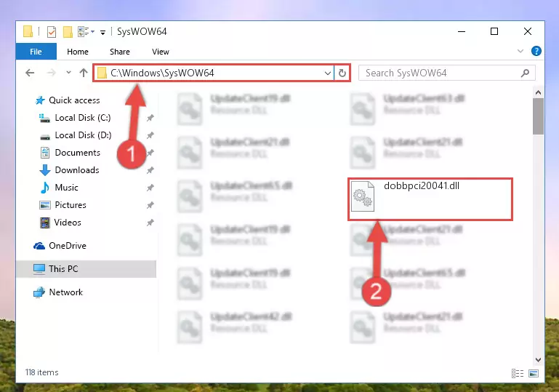559x392 pixels.
Task: Click scroll up arrow of file list
Action: [x=539, y=93]
